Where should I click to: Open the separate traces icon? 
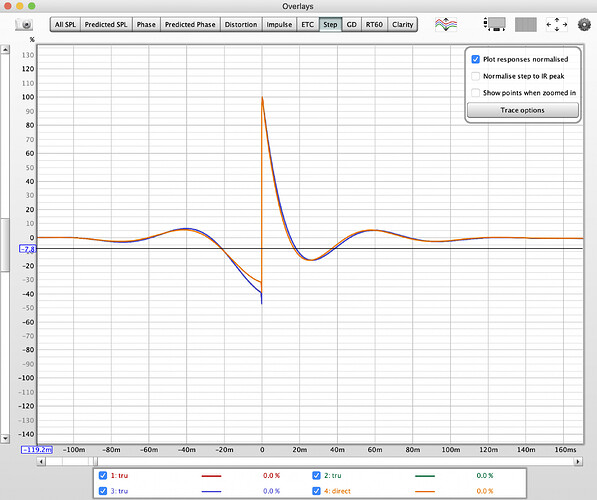[446, 24]
